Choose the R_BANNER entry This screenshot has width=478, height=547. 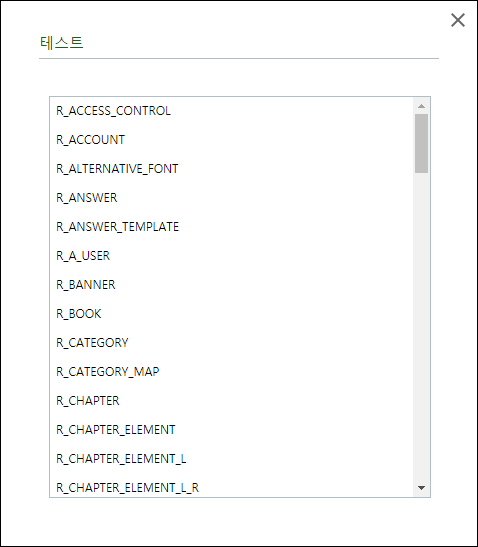point(231,285)
